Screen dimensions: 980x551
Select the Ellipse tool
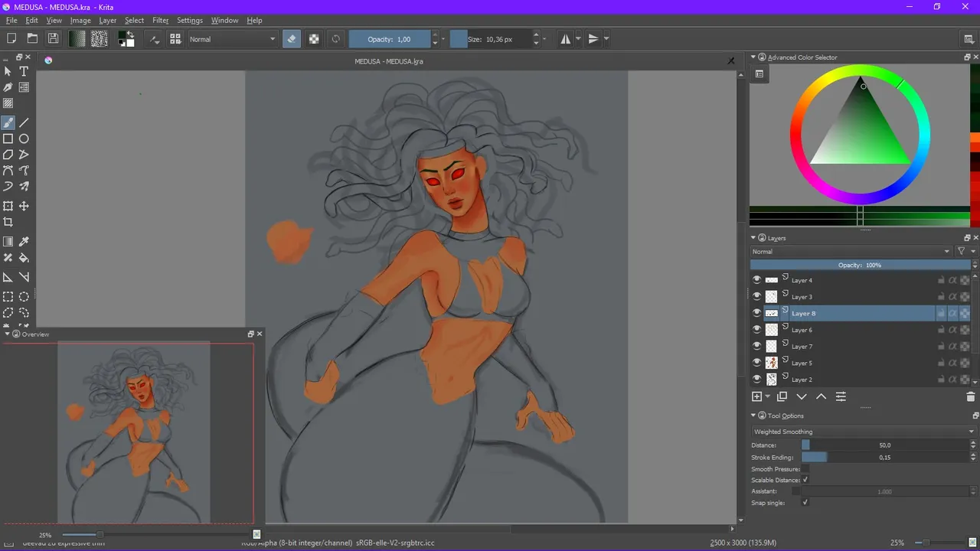point(24,139)
